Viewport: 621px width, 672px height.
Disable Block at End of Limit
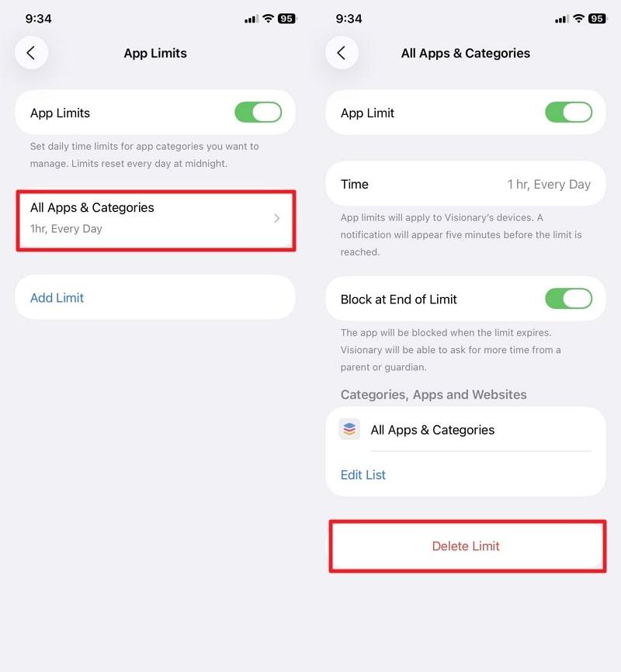point(569,299)
